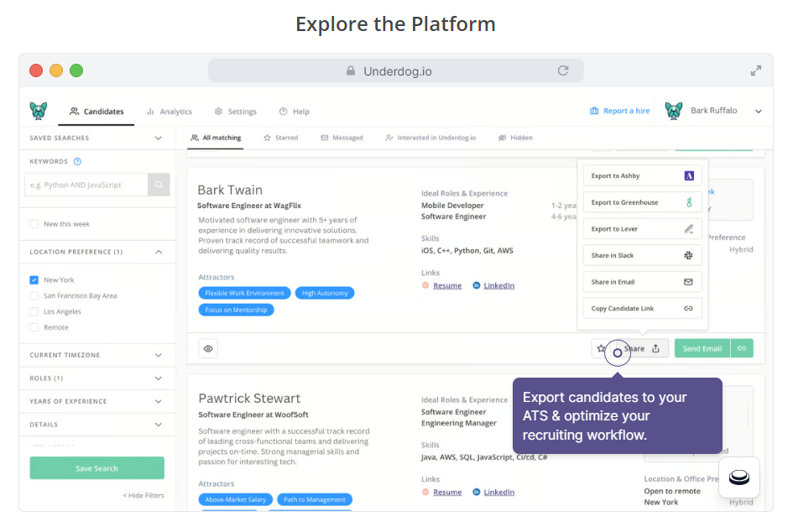Expand the Years of Experience filter
This screenshot has height=532, width=793.
pyautogui.click(x=97, y=401)
